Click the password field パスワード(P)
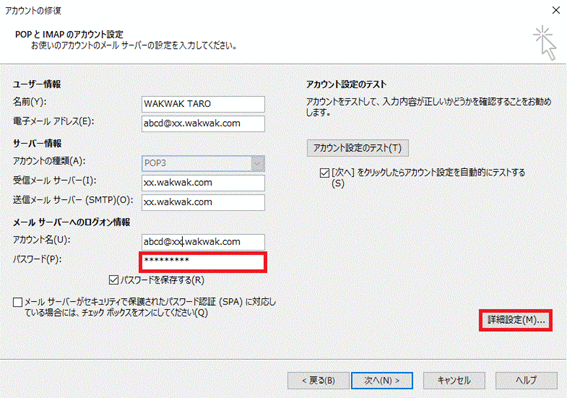The width and height of the screenshot is (567, 398). [203, 262]
